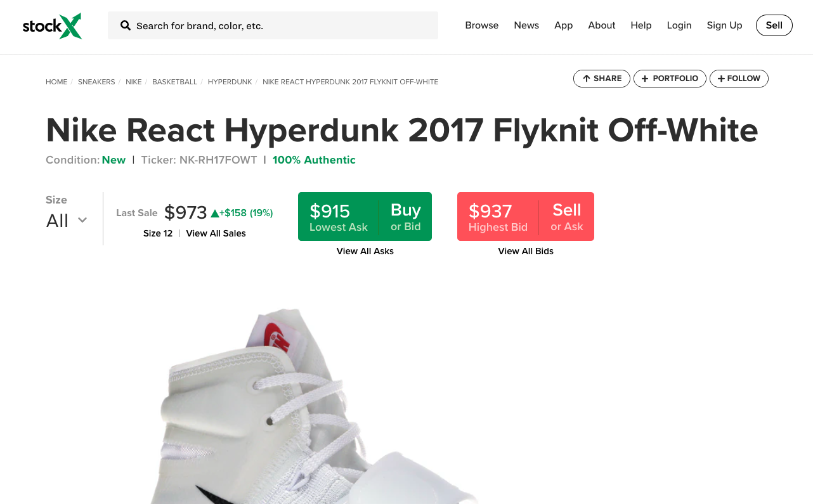Click the Share arrow icon

coord(587,79)
